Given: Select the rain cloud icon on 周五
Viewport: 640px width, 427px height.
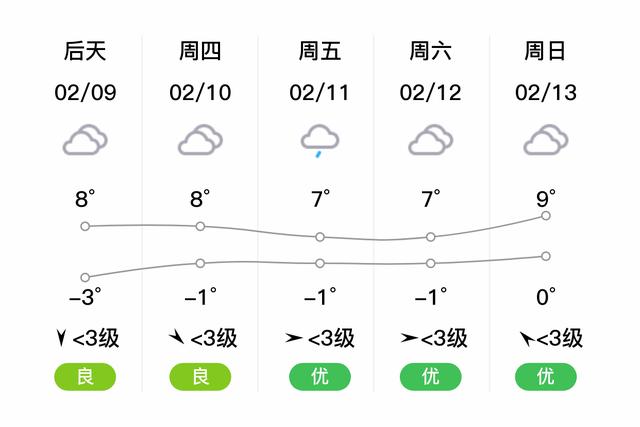Looking at the screenshot, I should pyautogui.click(x=320, y=141).
